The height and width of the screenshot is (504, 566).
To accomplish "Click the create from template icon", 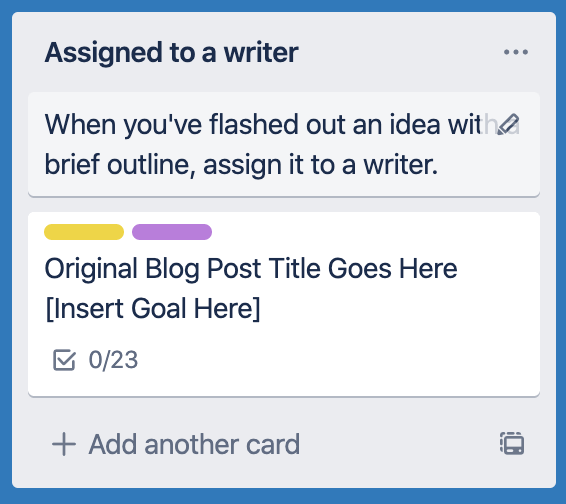I will [512, 443].
